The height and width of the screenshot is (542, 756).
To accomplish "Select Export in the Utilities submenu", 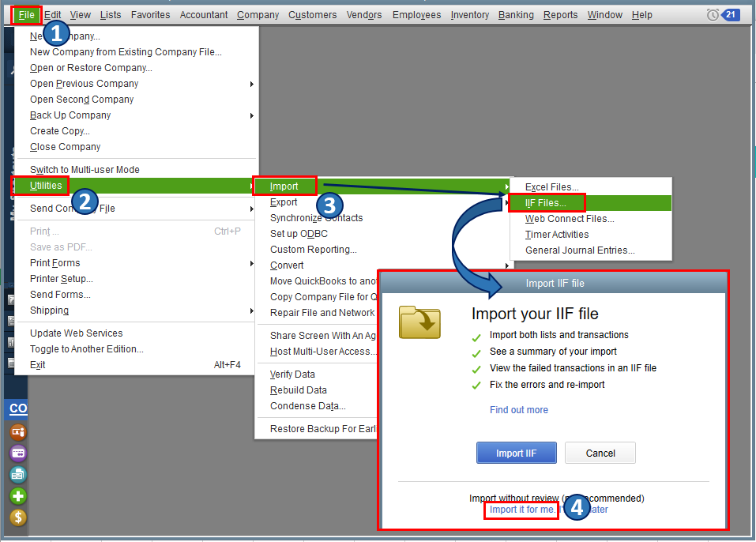I will pos(284,202).
